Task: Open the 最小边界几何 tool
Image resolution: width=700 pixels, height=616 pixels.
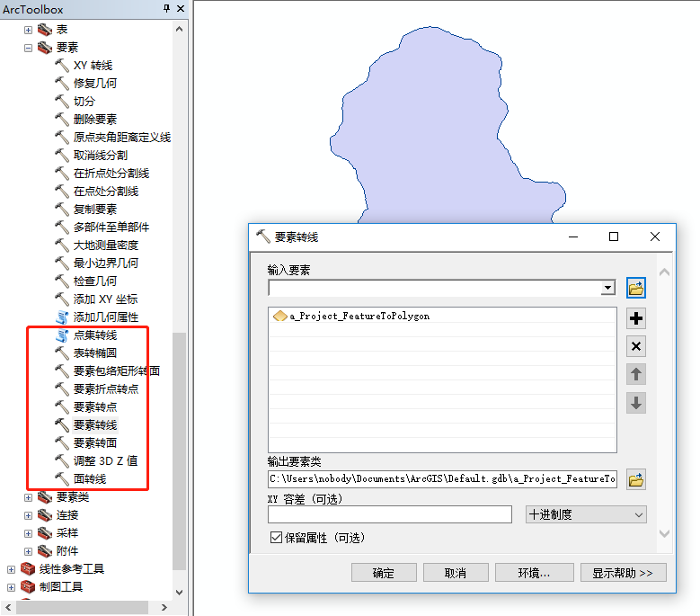Action: tap(106, 263)
